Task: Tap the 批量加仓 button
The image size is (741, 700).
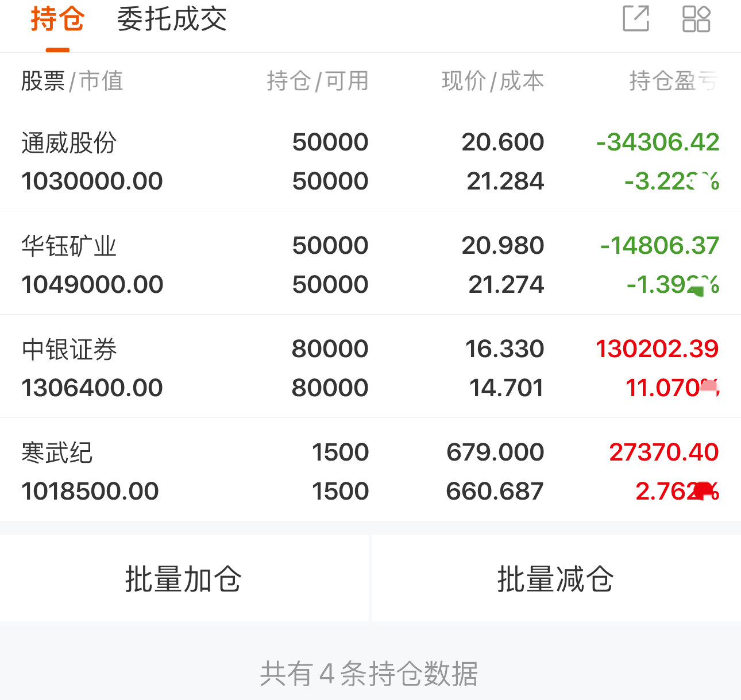Action: click(184, 578)
